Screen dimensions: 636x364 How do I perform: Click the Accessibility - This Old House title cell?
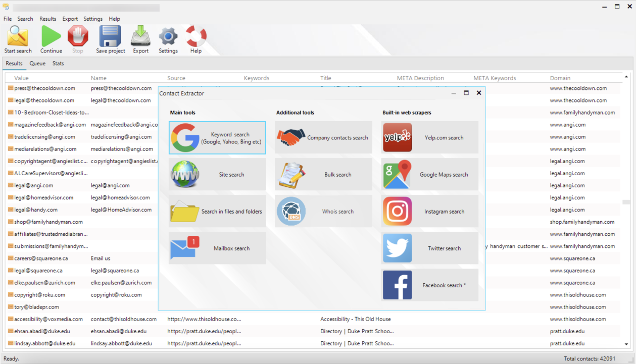point(356,319)
